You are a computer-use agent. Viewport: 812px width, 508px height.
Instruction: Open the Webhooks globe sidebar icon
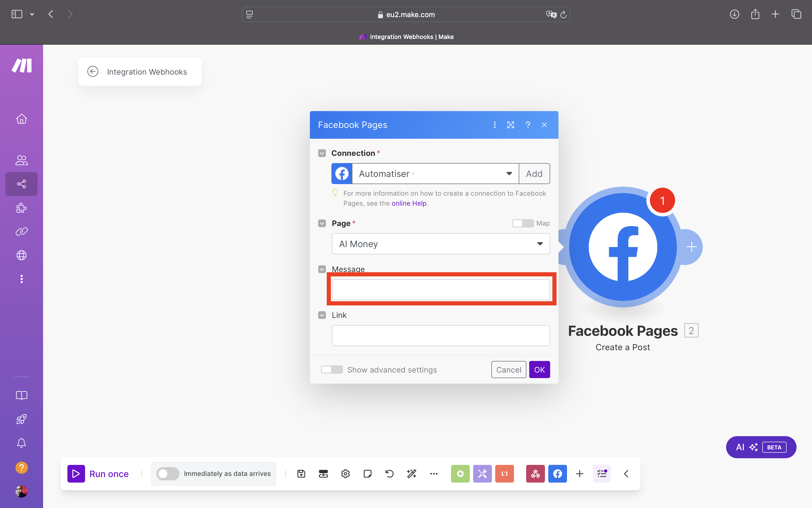pos(22,255)
